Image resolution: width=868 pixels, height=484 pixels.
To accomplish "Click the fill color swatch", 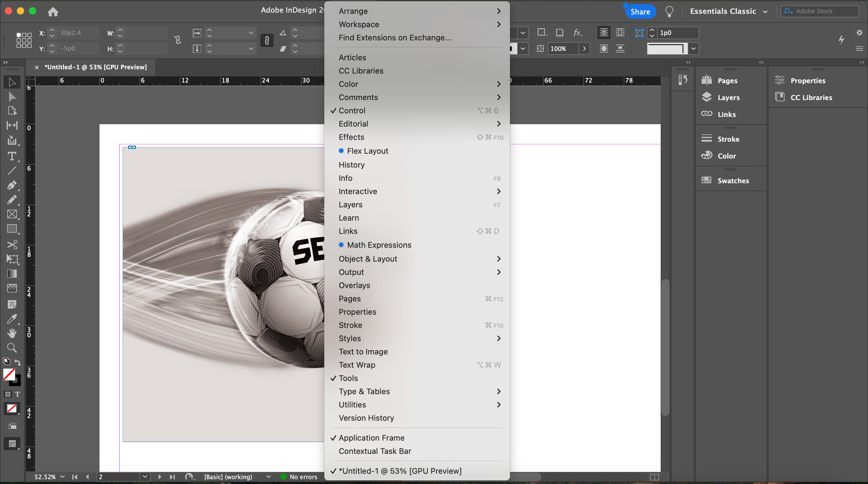I will pos(9,374).
